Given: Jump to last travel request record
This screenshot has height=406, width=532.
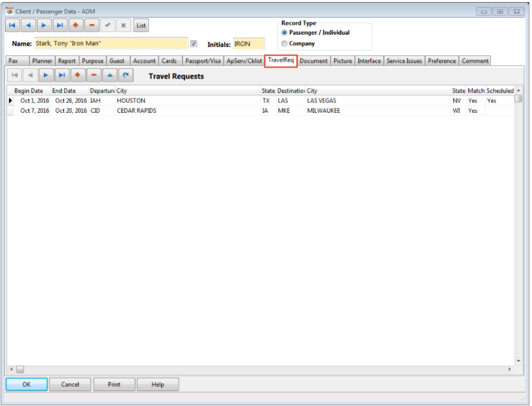Looking at the screenshot, I should tap(62, 75).
